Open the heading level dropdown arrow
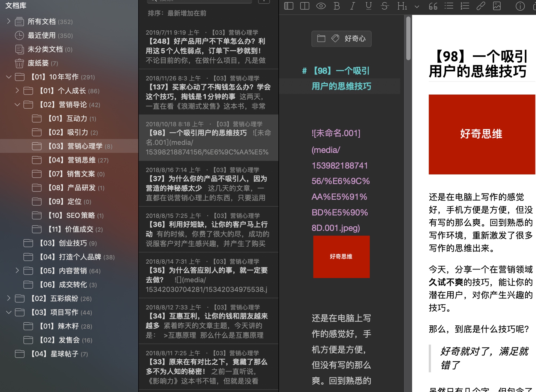 417,7
